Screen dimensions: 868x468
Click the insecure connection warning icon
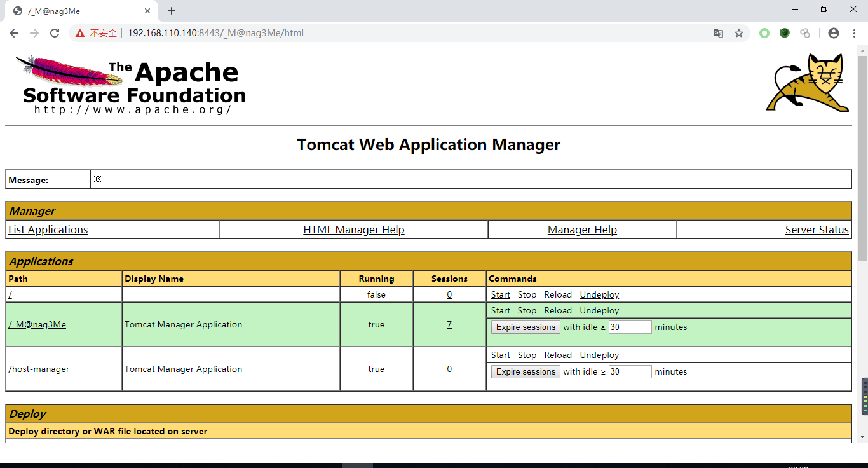[80, 33]
